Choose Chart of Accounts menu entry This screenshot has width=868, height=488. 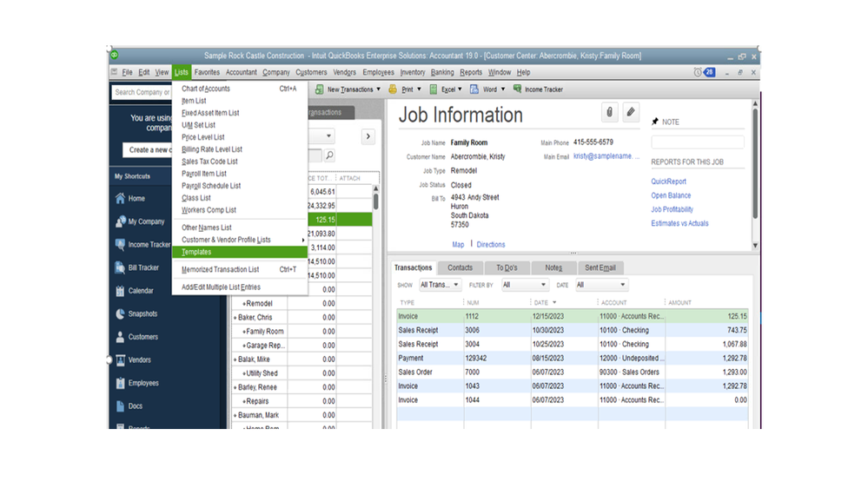(x=240, y=89)
